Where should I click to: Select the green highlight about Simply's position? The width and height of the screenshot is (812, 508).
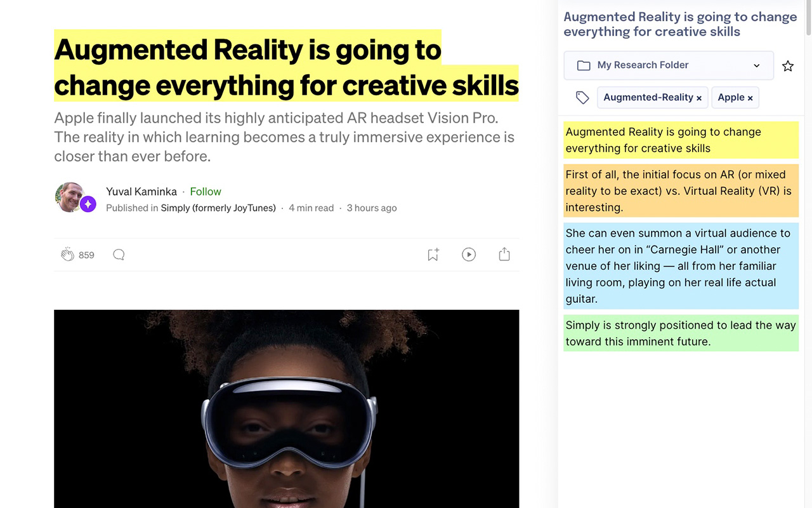click(x=681, y=333)
